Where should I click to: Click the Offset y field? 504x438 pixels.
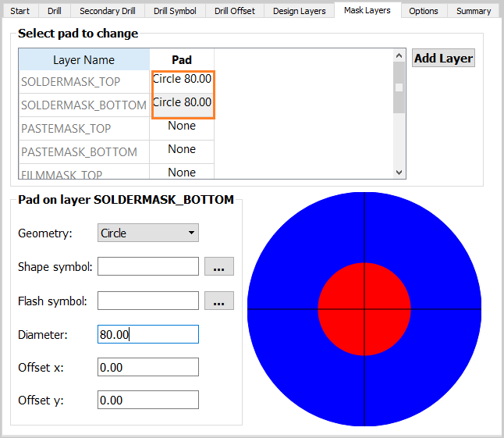pyautogui.click(x=148, y=400)
